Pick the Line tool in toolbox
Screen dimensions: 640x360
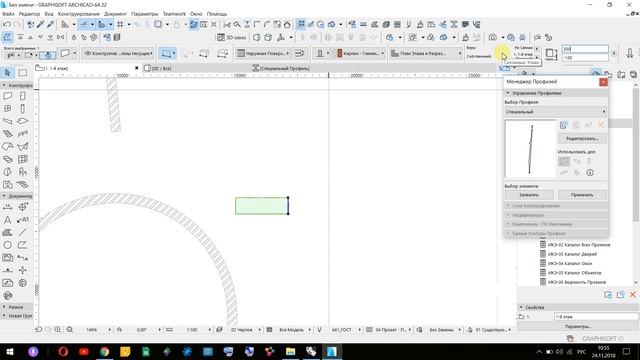[x=22, y=232]
